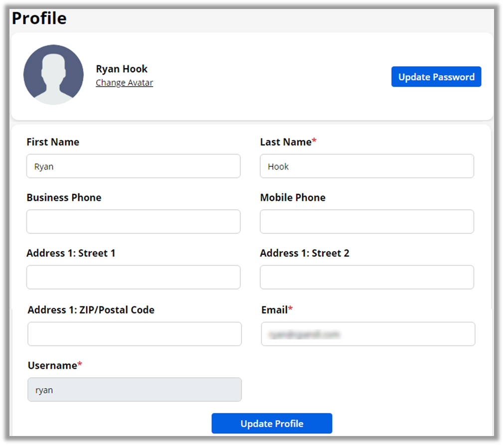This screenshot has height=445, width=504.
Task: Click the Last Name field containing Hook
Action: (x=366, y=166)
